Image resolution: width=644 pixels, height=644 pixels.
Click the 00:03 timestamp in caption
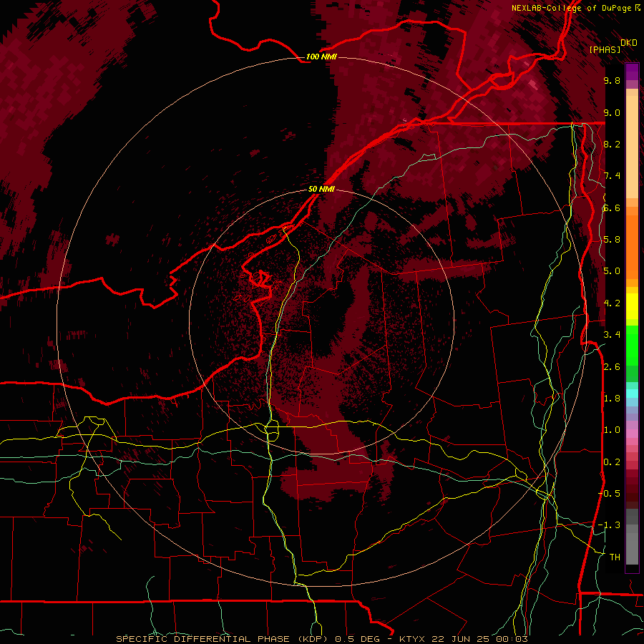coord(512,639)
